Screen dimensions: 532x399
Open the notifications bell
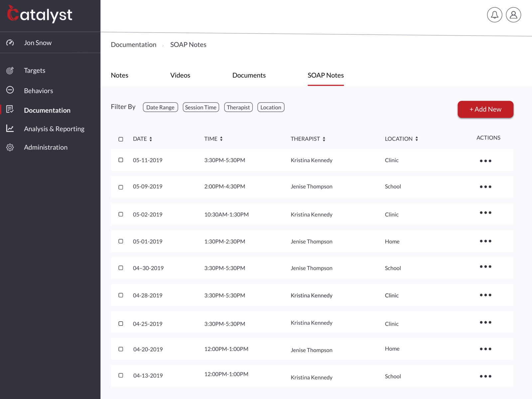[x=494, y=15]
